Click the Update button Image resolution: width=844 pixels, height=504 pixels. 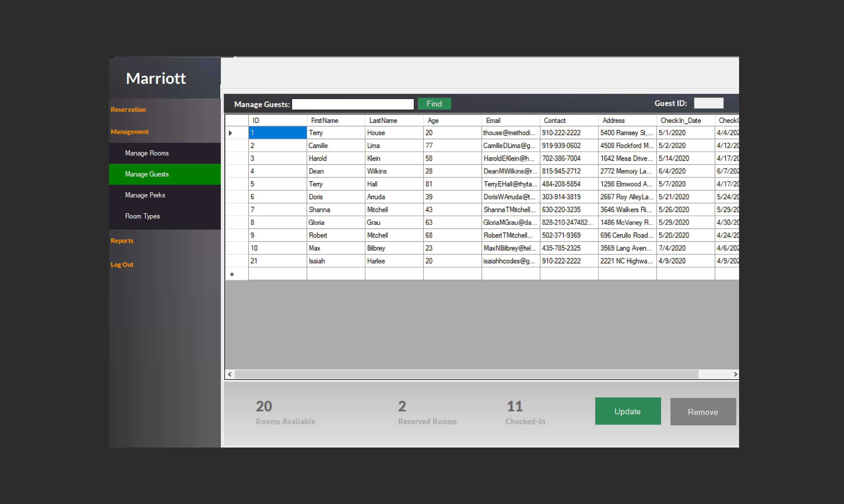[628, 411]
